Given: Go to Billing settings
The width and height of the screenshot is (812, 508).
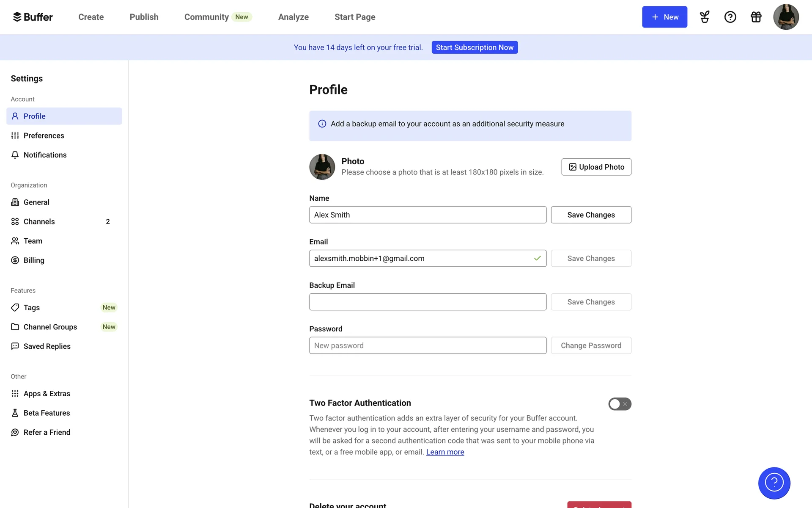Looking at the screenshot, I should pyautogui.click(x=34, y=260).
